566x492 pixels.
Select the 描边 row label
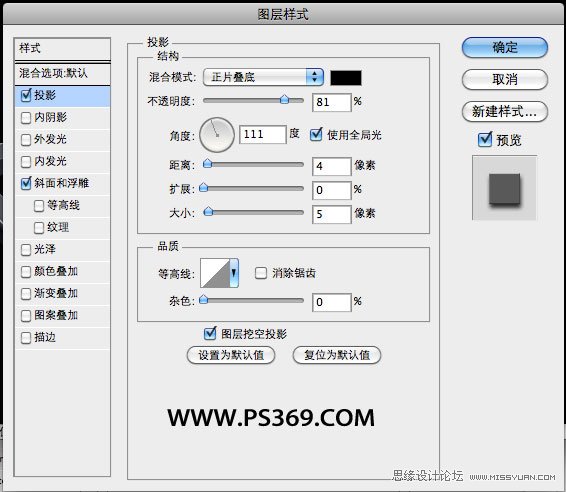45,338
